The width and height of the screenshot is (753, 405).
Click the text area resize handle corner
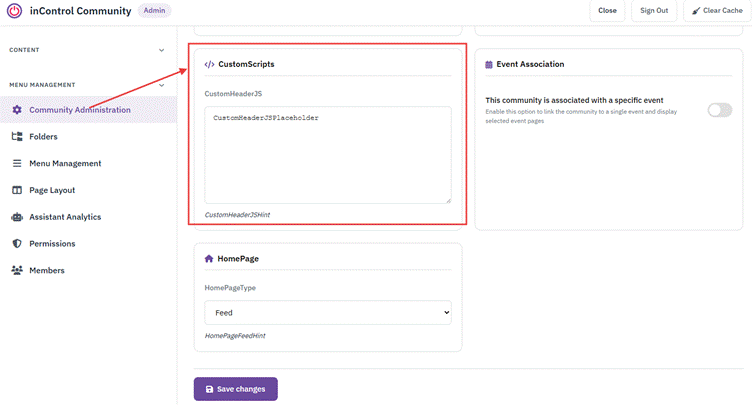[x=448, y=200]
